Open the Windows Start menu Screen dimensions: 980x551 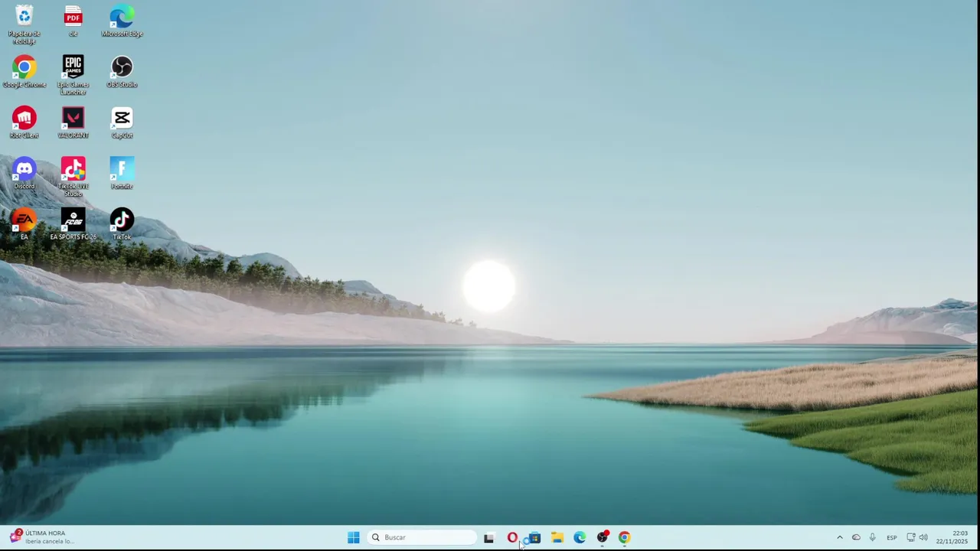click(x=353, y=537)
